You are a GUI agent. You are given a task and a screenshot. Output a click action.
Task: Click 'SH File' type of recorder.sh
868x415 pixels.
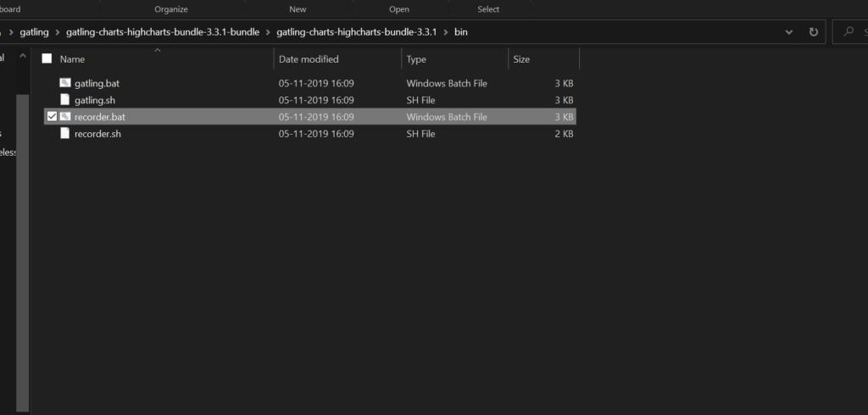[420, 133]
